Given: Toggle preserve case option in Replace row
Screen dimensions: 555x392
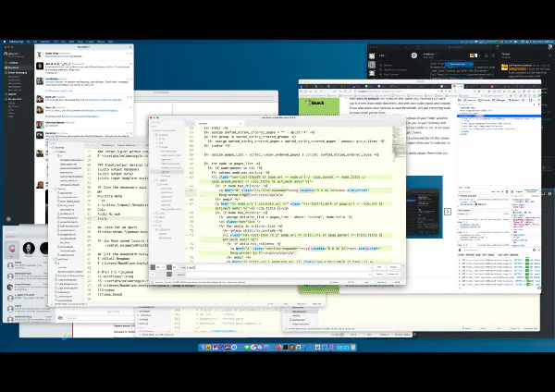Looking at the screenshot, I should pos(153,275).
